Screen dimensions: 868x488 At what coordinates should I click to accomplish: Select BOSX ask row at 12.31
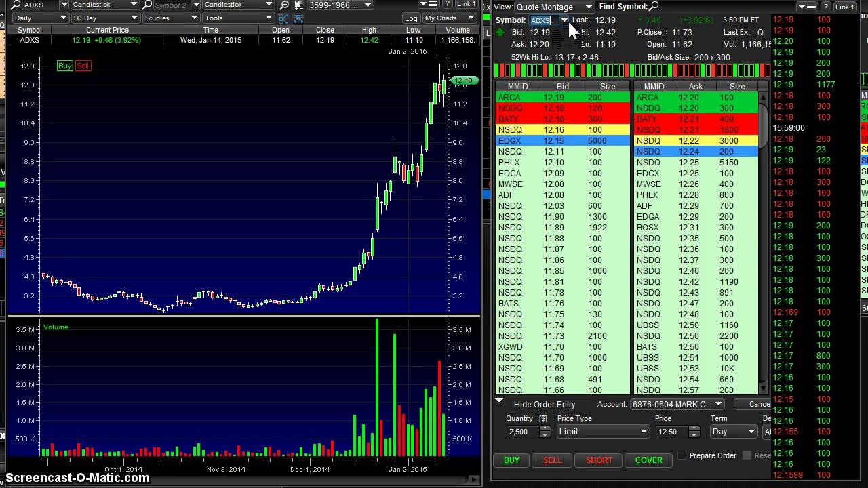(696, 228)
